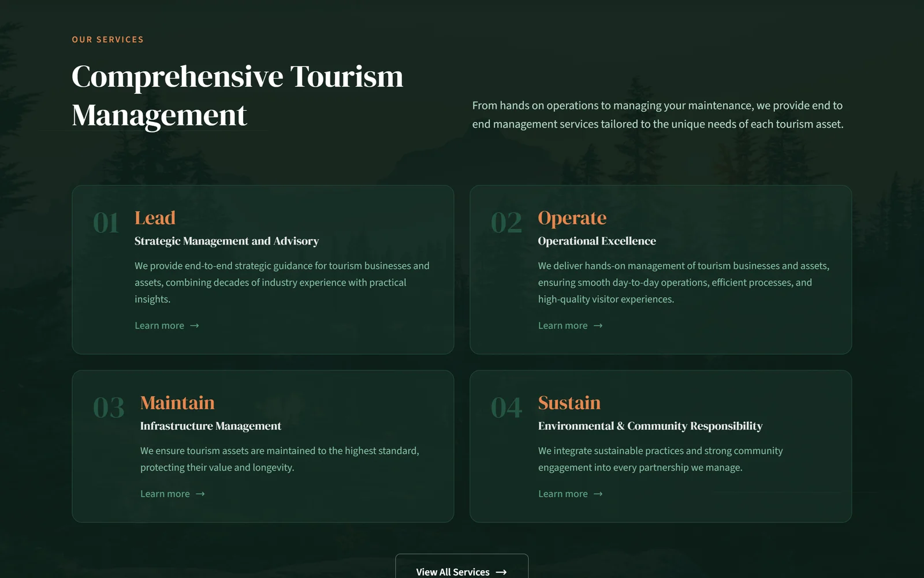
Task: Click the arrow icon beside Maintain's Learn more
Action: (200, 494)
